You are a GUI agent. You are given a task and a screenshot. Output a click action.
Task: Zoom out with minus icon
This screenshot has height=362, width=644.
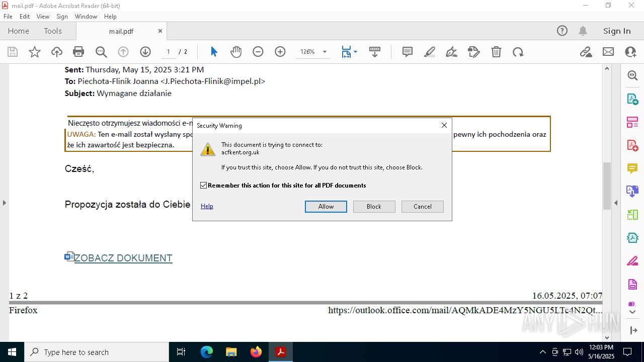tap(258, 52)
